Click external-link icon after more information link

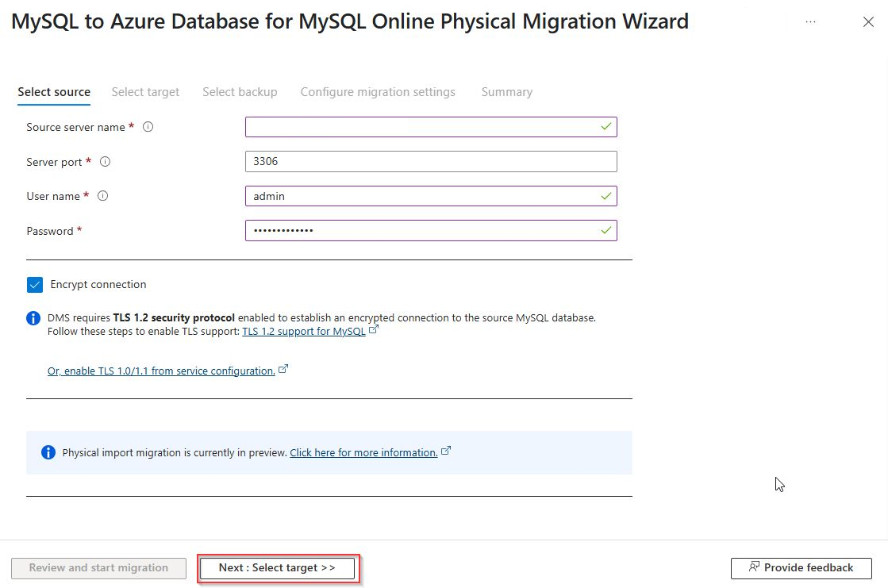(446, 451)
